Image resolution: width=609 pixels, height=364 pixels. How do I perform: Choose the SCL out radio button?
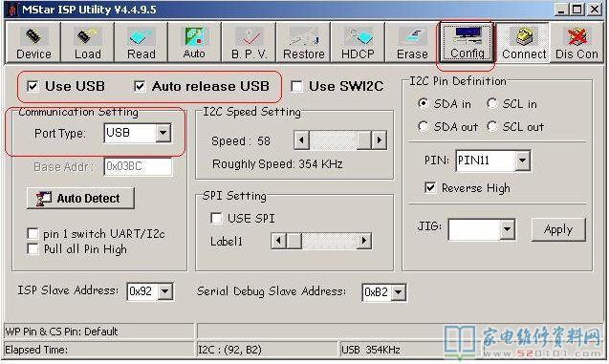pos(492,126)
